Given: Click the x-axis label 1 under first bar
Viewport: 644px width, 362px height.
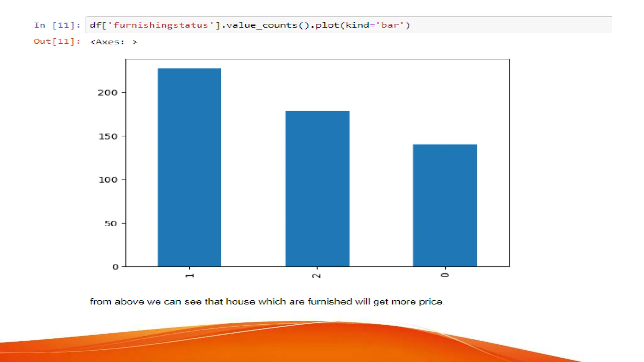Looking at the screenshot, I should 190,276.
